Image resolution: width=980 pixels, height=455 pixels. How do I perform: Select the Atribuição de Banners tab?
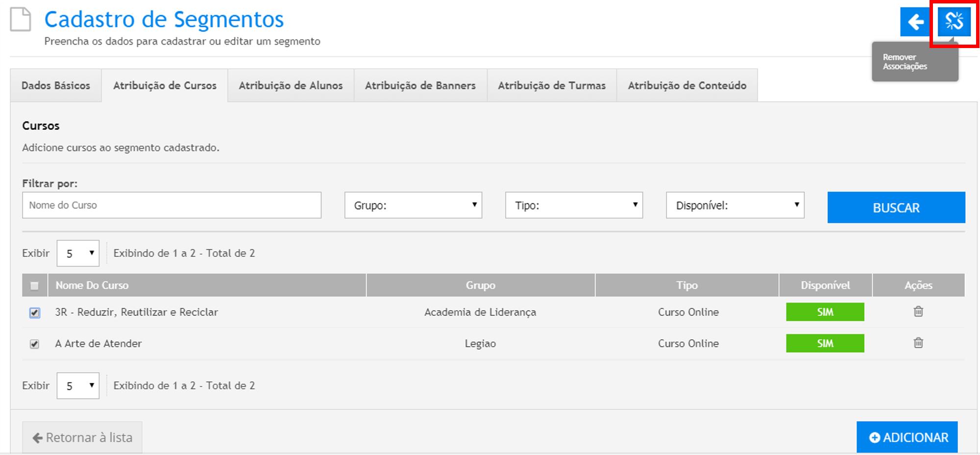click(420, 86)
